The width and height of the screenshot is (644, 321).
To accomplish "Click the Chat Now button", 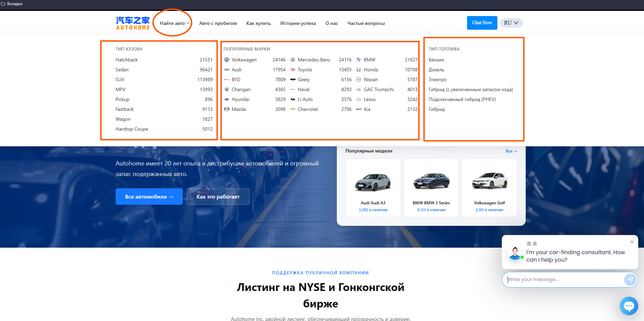I will coord(482,23).
